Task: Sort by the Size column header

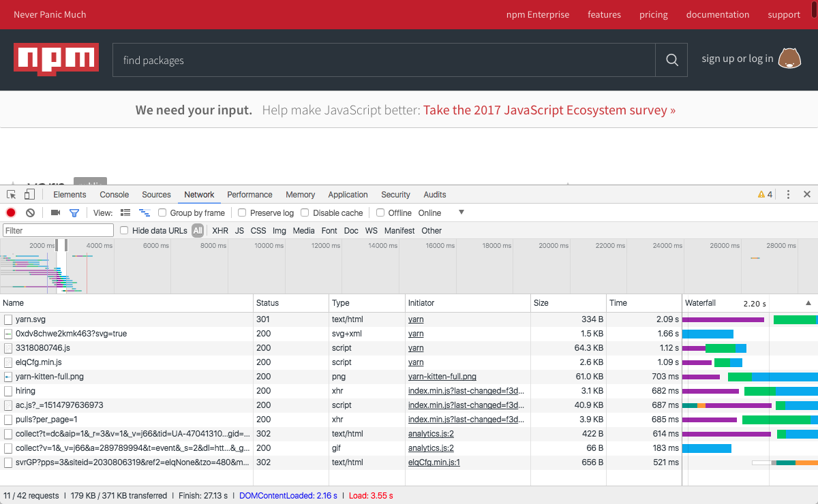Action: (x=569, y=303)
